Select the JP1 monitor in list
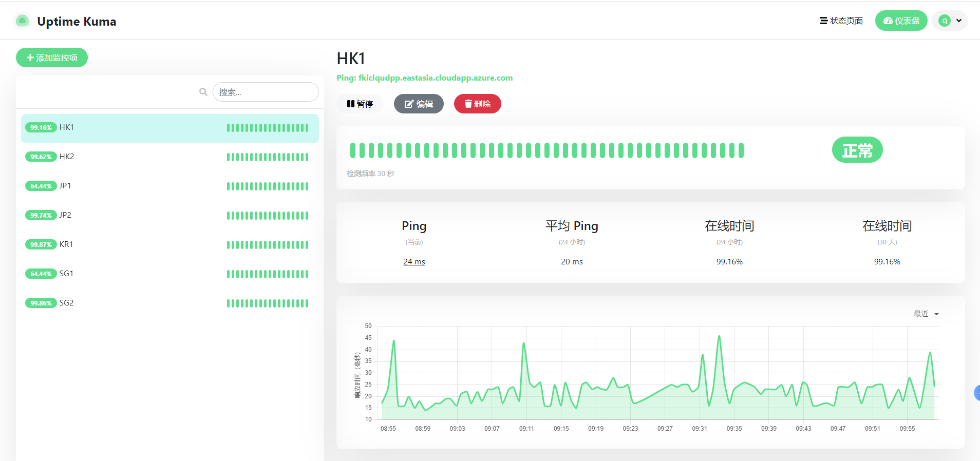980x461 pixels. pos(170,186)
